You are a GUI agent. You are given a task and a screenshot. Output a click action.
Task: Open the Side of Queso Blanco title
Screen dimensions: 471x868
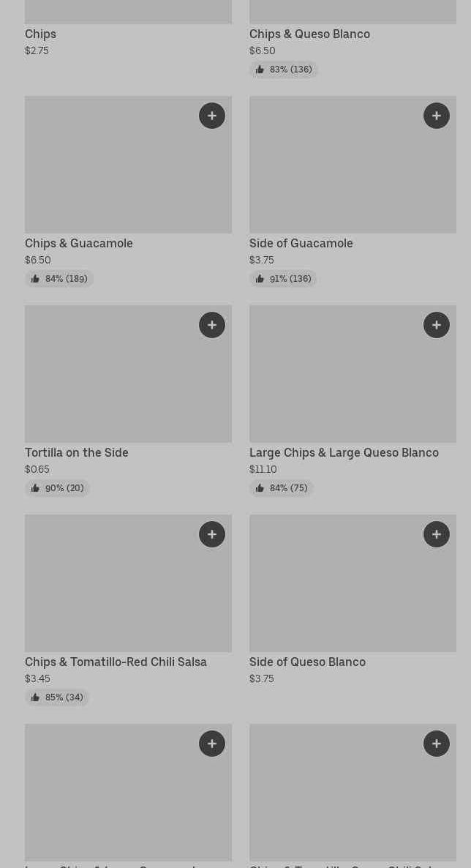(x=307, y=662)
